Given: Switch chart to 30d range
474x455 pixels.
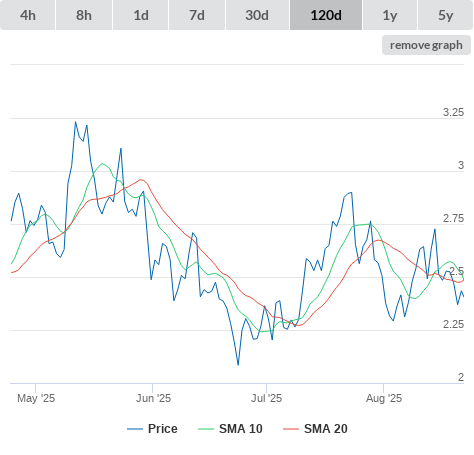Looking at the screenshot, I should point(257,15).
